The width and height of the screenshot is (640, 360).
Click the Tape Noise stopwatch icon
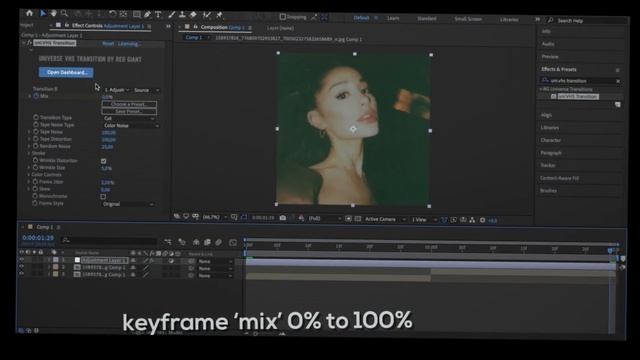pos(36,132)
